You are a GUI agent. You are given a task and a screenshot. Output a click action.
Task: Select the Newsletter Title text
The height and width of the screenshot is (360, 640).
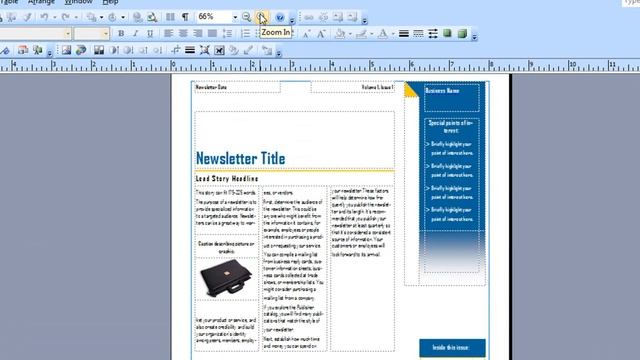pyautogui.click(x=240, y=158)
